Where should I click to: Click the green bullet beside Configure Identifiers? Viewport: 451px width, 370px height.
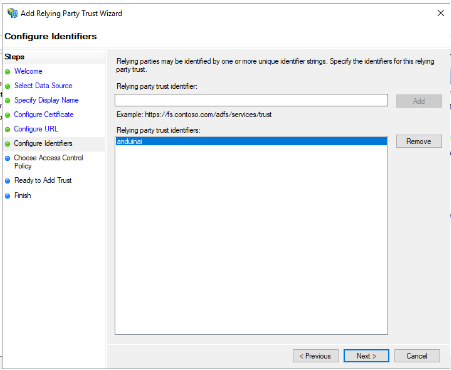coord(8,144)
